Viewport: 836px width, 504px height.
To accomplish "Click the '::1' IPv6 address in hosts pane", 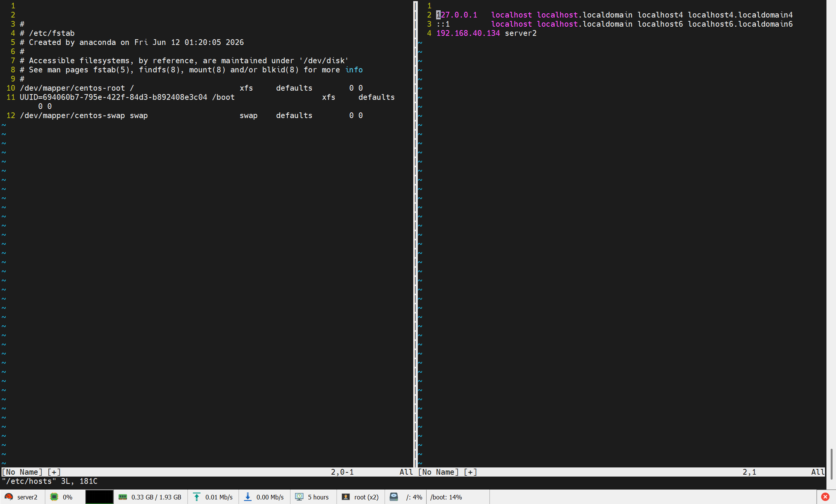I will click(x=443, y=24).
